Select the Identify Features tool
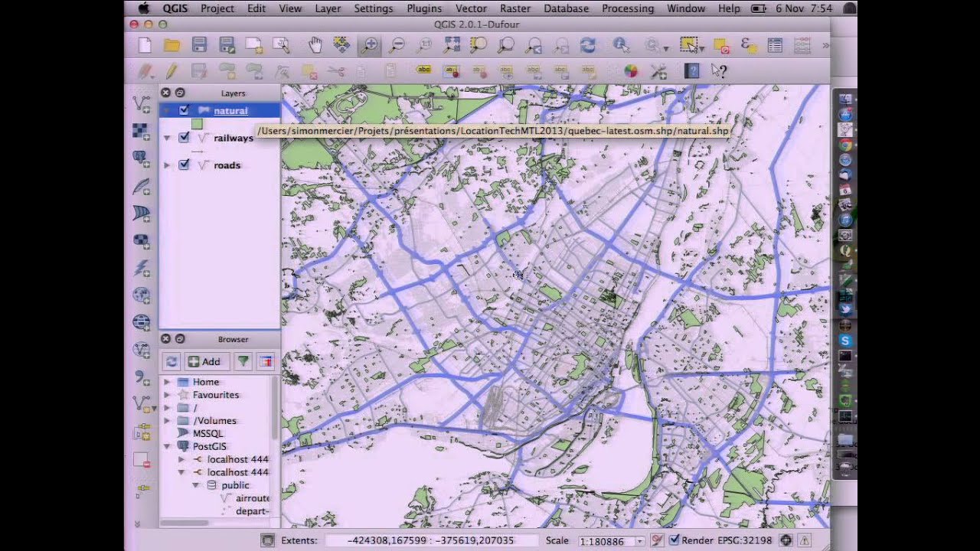The height and width of the screenshot is (551, 980). click(620, 46)
